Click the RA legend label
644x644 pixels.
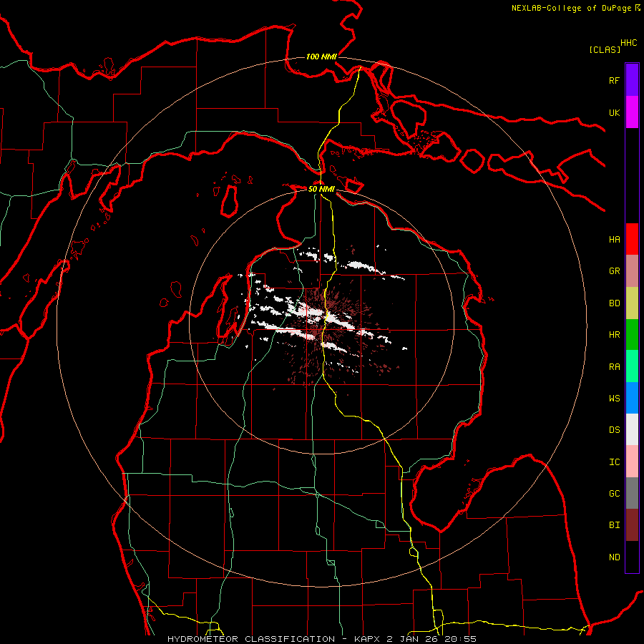coord(614,367)
